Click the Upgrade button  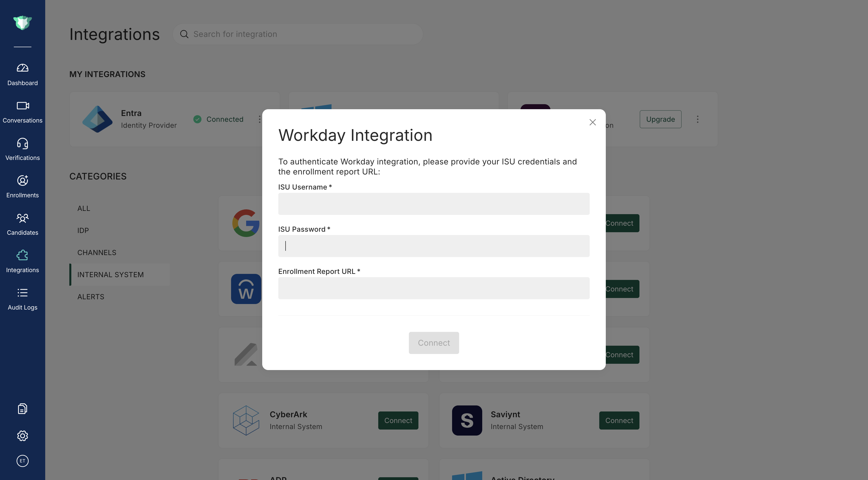[x=661, y=119]
